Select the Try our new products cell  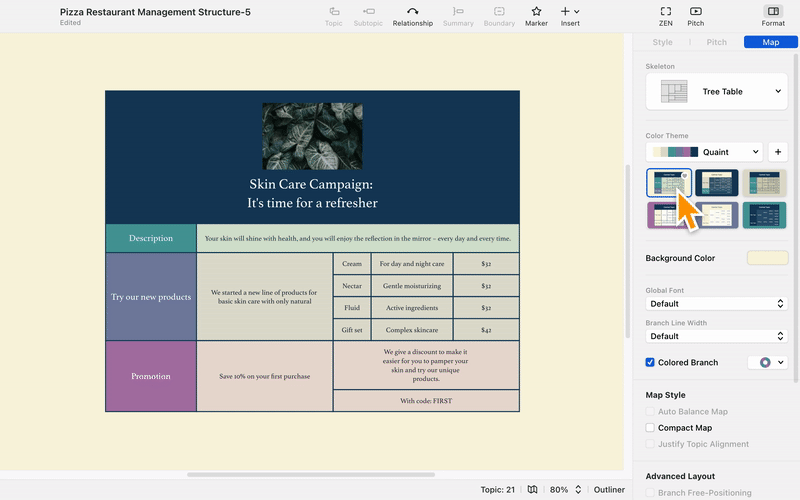pos(151,296)
